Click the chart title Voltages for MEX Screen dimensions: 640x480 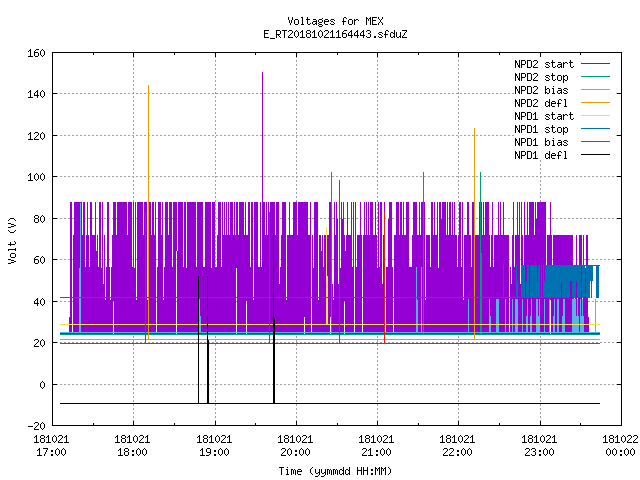[x=335, y=21]
